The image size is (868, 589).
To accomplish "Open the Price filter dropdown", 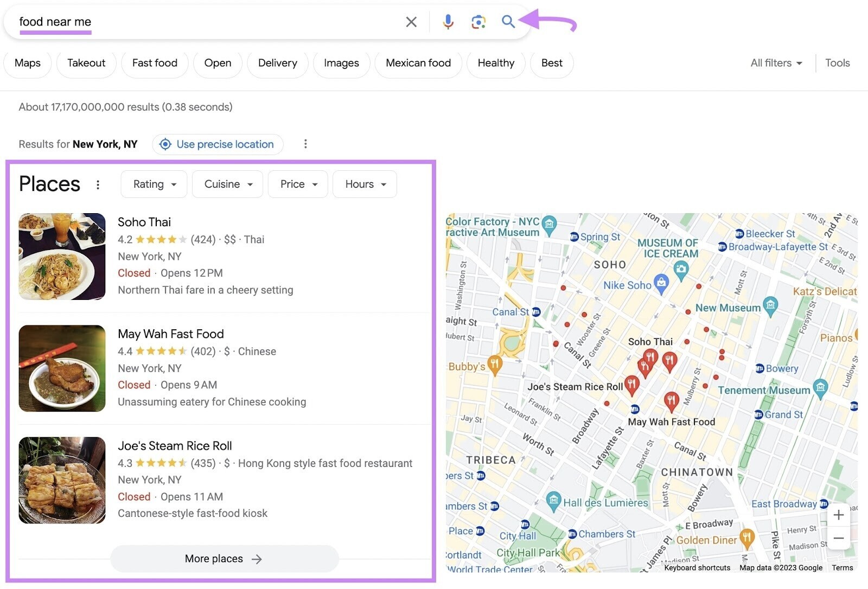I will pyautogui.click(x=298, y=184).
